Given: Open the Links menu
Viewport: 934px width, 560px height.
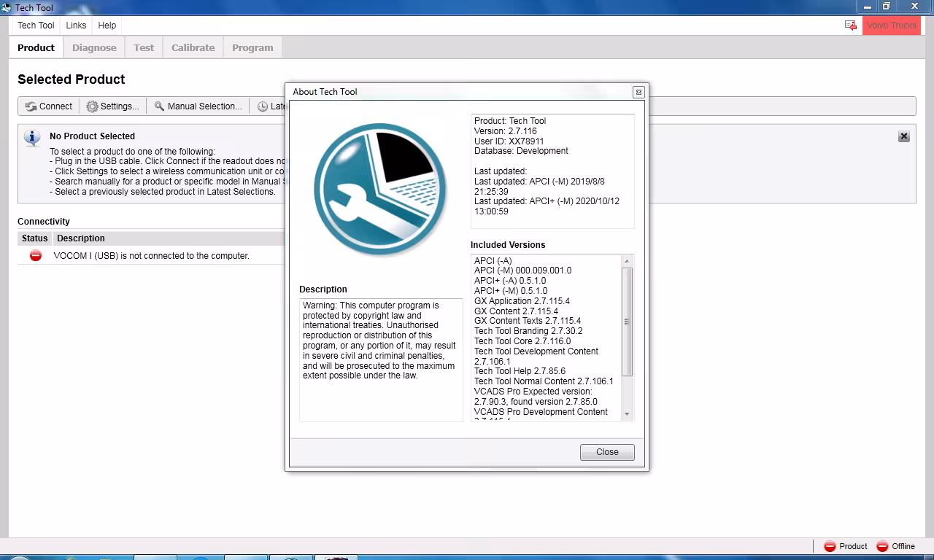Looking at the screenshot, I should tap(76, 25).
